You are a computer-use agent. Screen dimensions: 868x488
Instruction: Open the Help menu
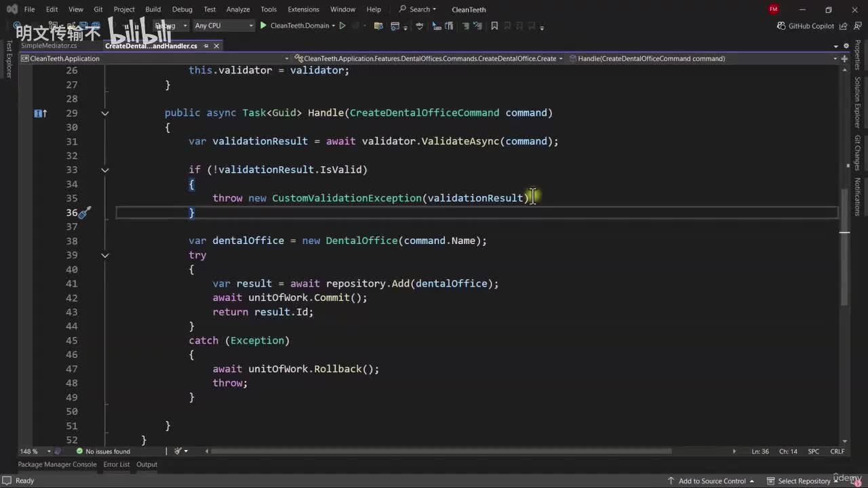coord(374,9)
